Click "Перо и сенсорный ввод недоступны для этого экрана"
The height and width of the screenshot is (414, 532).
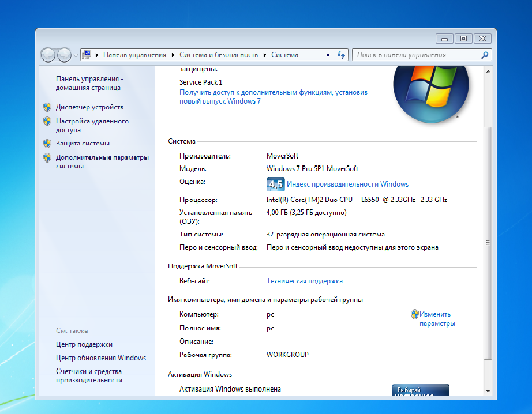(353, 248)
